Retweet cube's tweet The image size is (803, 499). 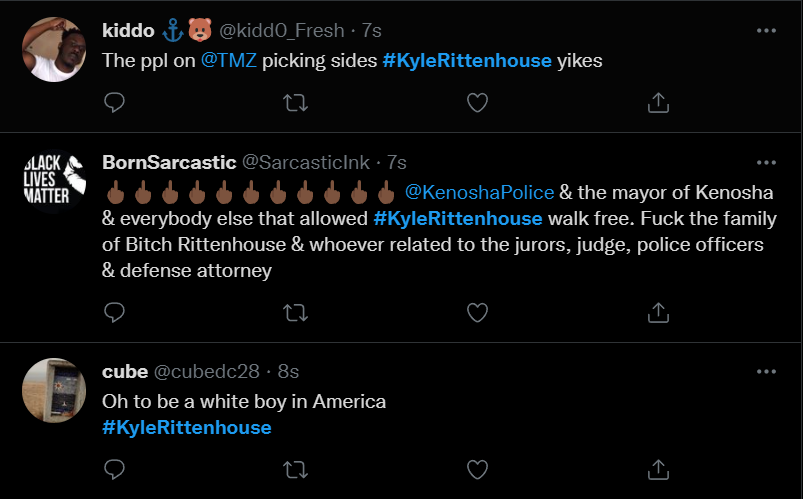click(296, 469)
